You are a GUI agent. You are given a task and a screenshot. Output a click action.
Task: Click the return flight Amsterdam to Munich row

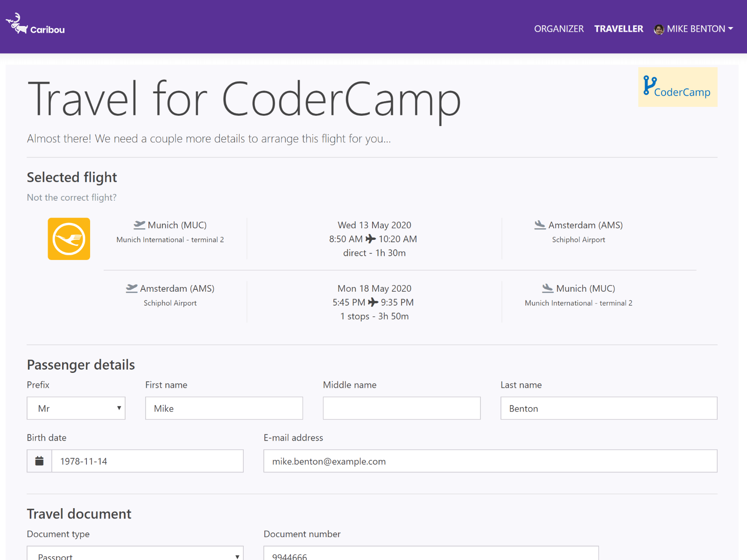373,302
